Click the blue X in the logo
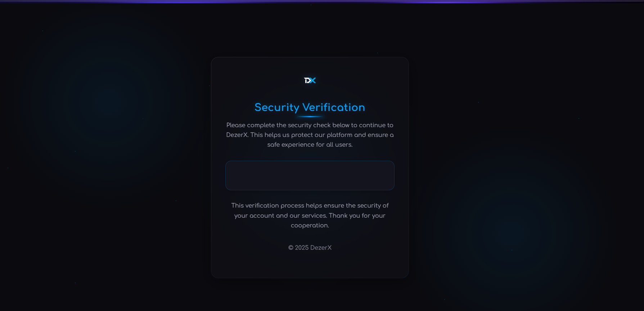 pyautogui.click(x=313, y=80)
